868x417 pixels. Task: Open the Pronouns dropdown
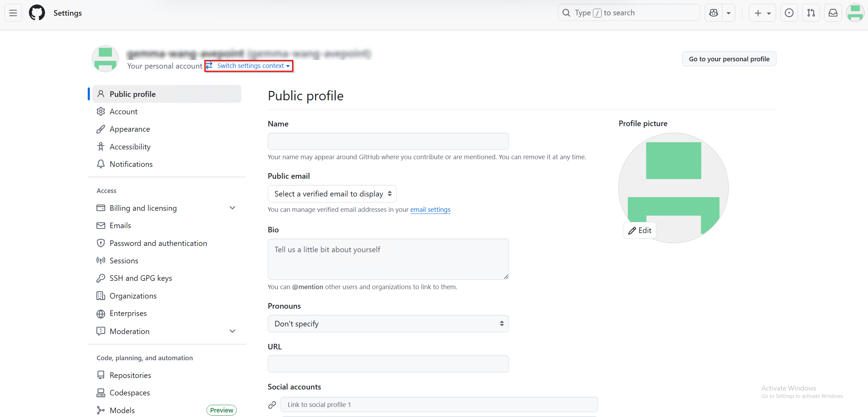(388, 323)
